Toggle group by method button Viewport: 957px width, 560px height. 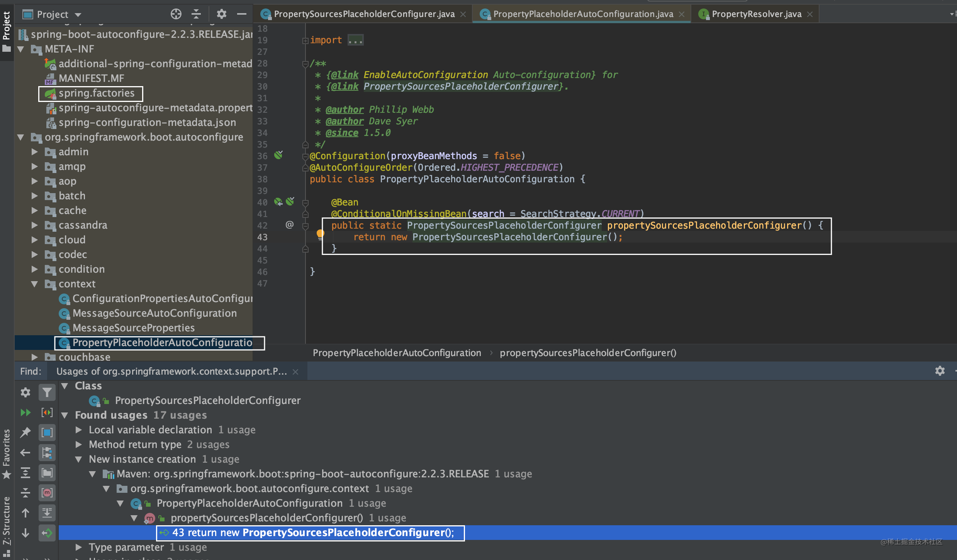pos(47,493)
